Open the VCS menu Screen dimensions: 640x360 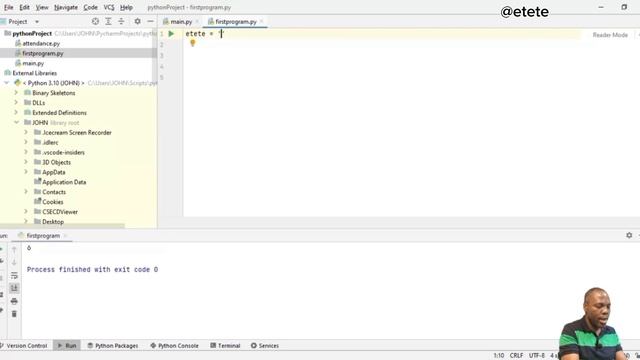pyautogui.click(x=109, y=7)
